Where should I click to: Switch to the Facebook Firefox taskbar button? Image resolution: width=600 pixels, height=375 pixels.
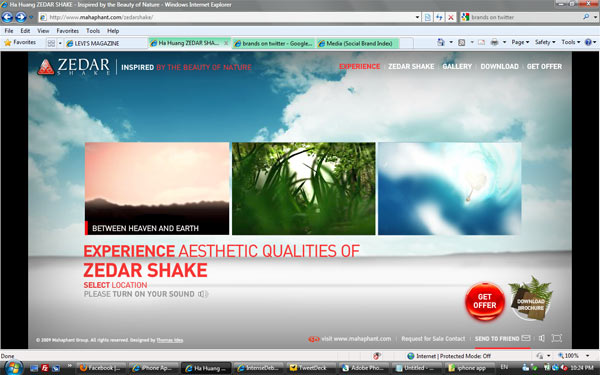pos(101,368)
